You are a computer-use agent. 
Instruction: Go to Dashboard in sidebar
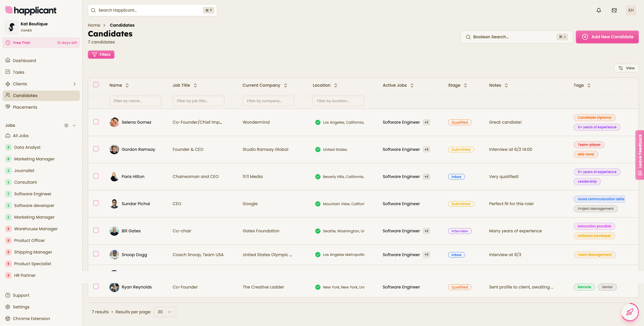pyautogui.click(x=24, y=61)
